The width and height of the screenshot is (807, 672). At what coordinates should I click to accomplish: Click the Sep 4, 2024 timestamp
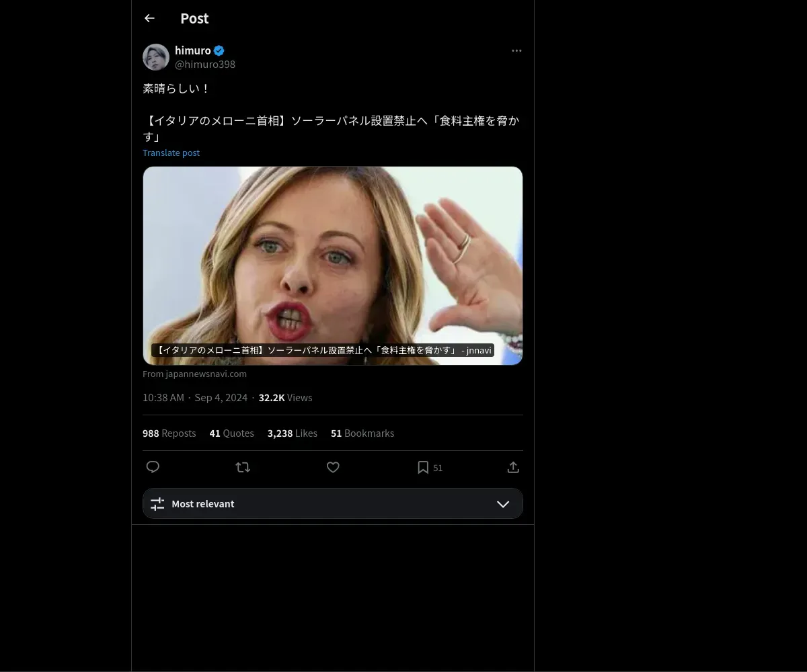click(221, 398)
